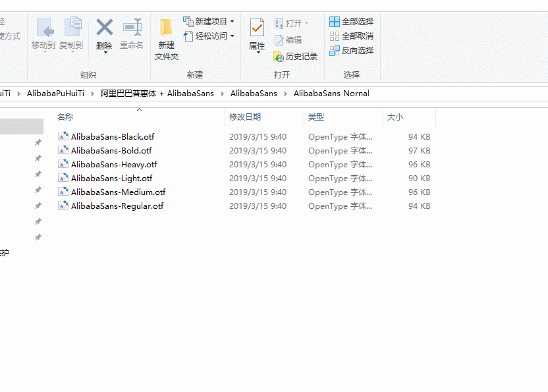This screenshot has width=548, height=392.
Task: Sort by the Name (名称) column header
Action: pyautogui.click(x=65, y=117)
